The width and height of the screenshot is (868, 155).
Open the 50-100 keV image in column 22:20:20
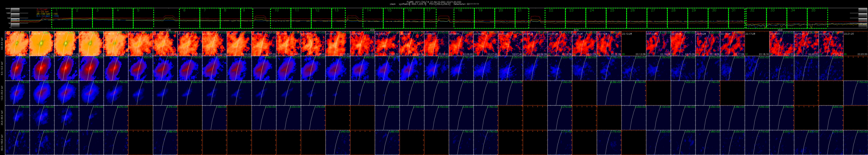831,142
